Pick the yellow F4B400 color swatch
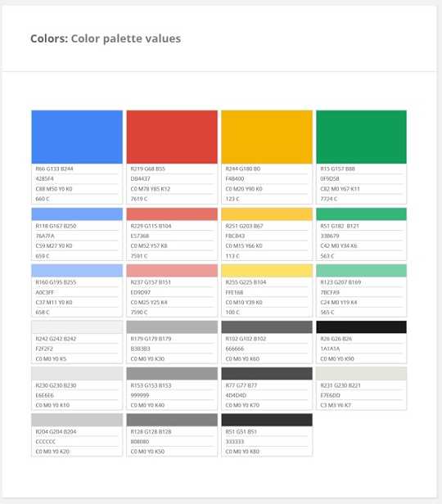Viewport: 442px width, 504px height. [x=267, y=137]
